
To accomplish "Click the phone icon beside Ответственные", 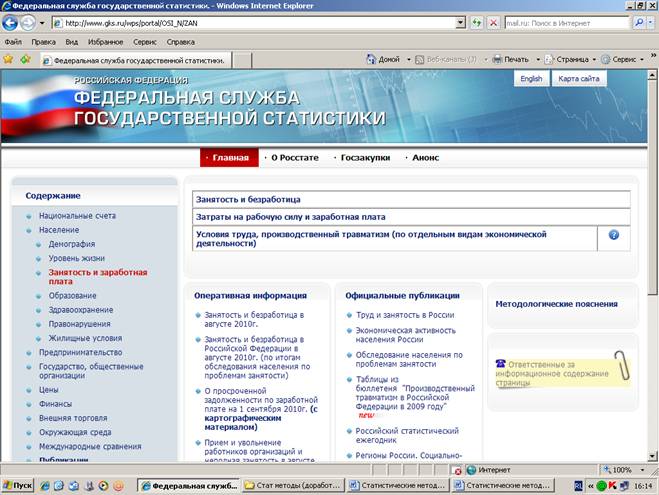I will click(x=501, y=364).
